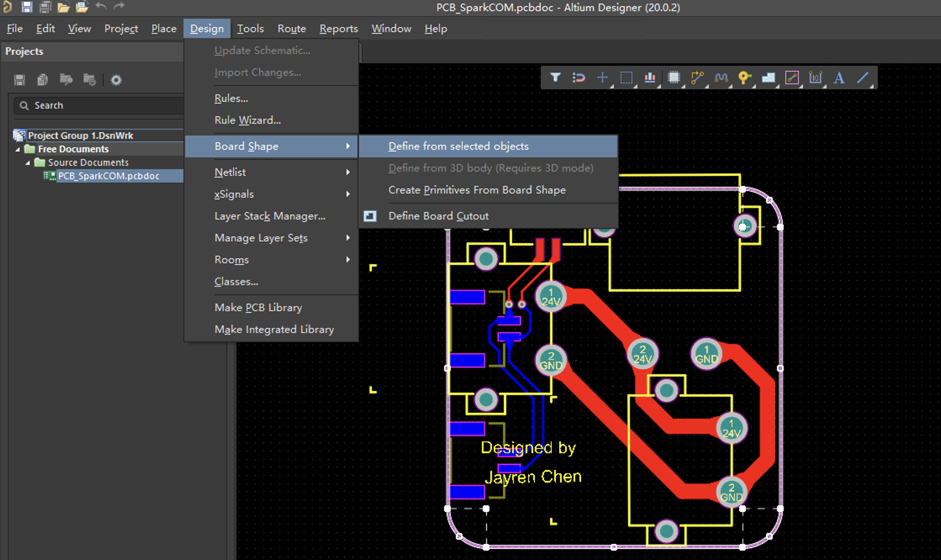
Task: Click the Place Track tool with pink border
Action: (x=792, y=77)
